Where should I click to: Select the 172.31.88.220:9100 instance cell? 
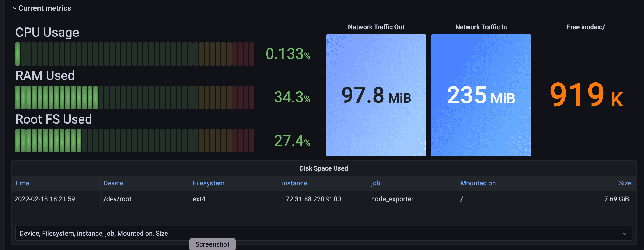[x=311, y=199]
